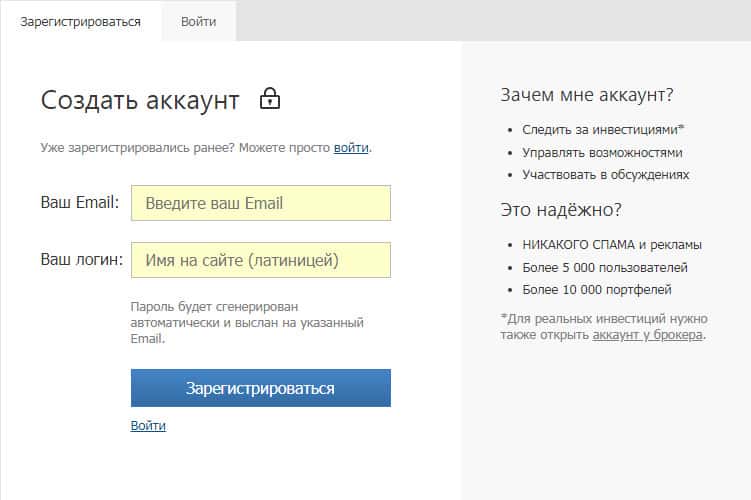Image resolution: width=751 pixels, height=500 pixels.
Task: Click the Это надёжно? heading
Action: [561, 210]
